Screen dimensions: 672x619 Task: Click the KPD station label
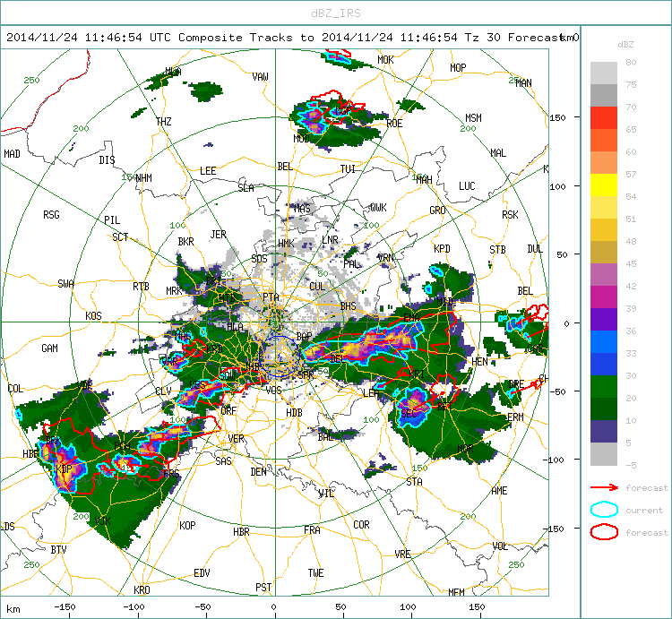442,249
